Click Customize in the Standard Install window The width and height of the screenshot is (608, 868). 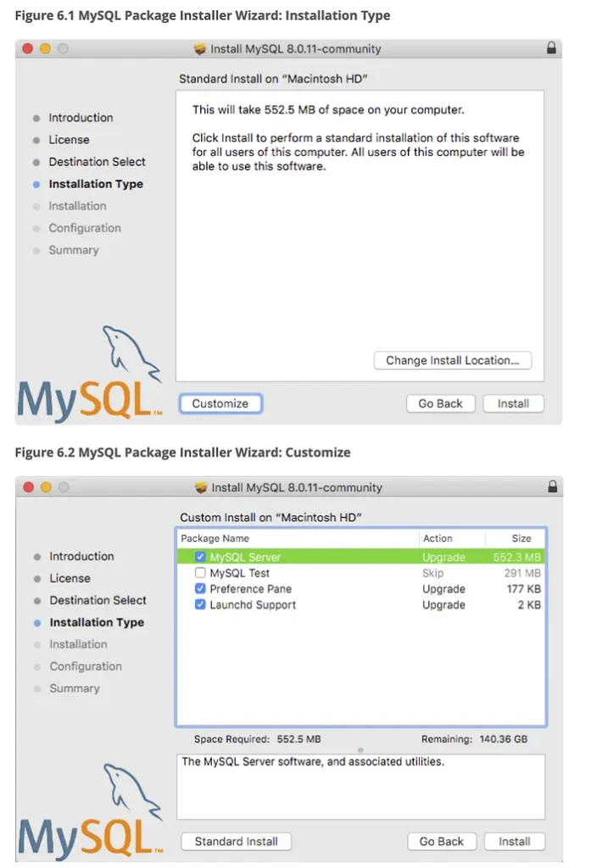[220, 403]
